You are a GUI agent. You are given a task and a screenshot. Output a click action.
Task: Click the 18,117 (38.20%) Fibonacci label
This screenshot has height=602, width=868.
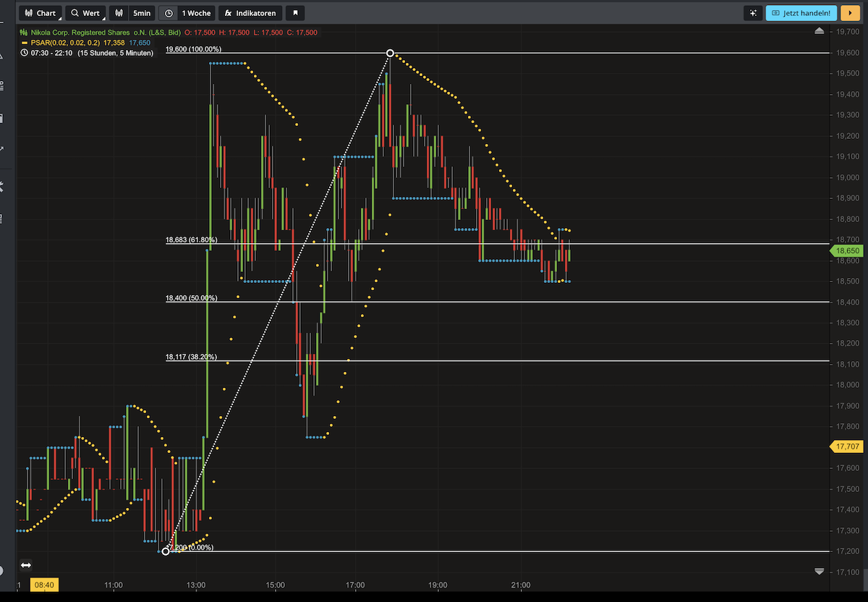click(192, 357)
